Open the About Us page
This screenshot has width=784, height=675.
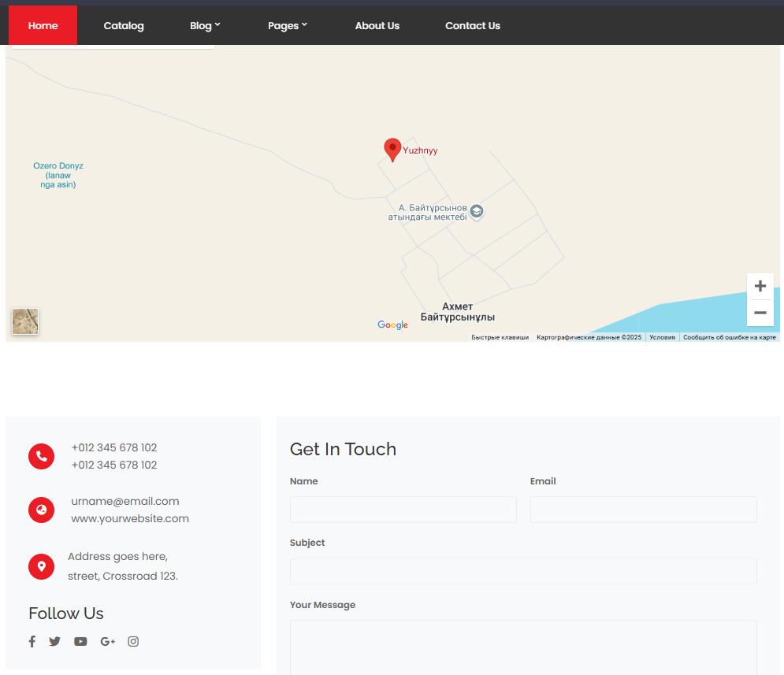pyautogui.click(x=377, y=26)
